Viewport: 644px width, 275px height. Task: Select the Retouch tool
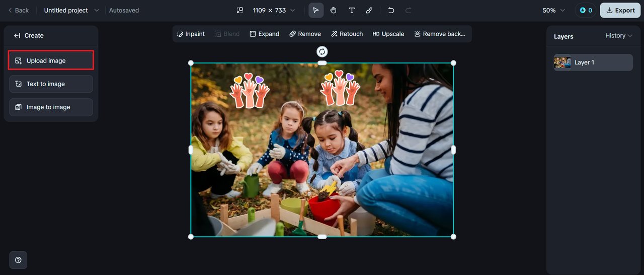[347, 34]
